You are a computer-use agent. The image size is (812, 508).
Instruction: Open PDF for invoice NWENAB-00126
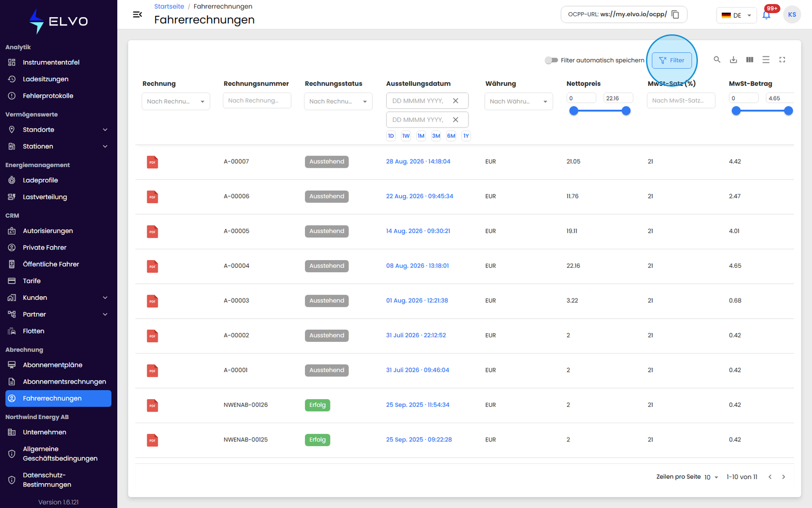coord(152,405)
